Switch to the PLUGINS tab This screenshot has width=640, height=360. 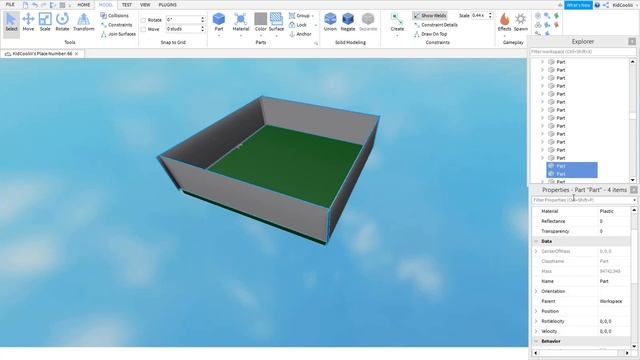167,5
